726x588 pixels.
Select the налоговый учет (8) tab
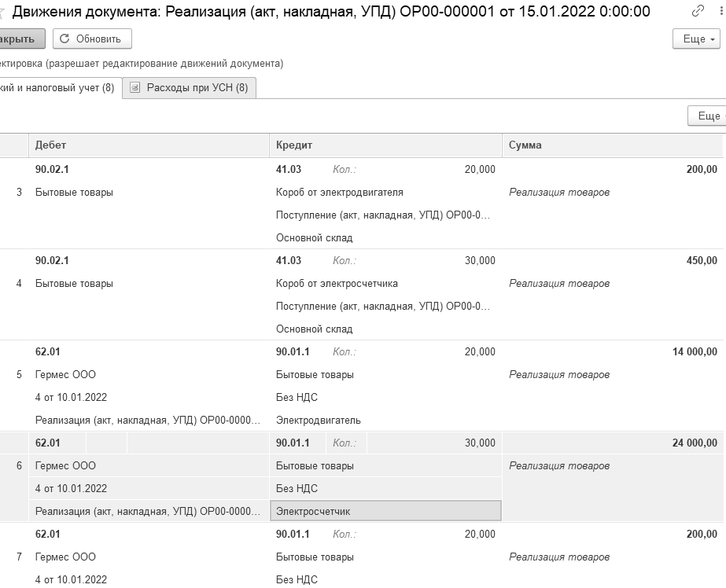point(57,88)
